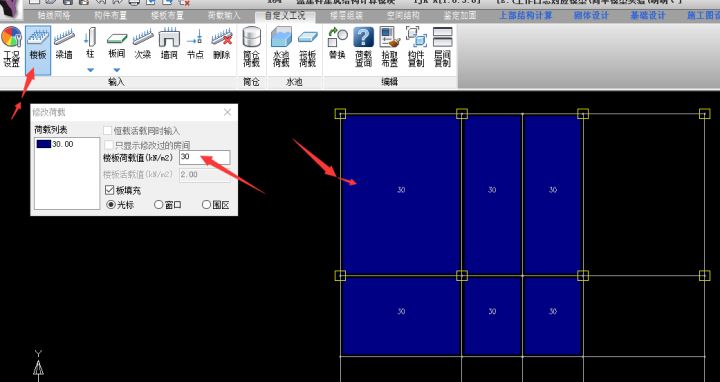Click the 筒仓 ribbon group label
Image resolution: width=720 pixels, height=382 pixels.
[251, 82]
